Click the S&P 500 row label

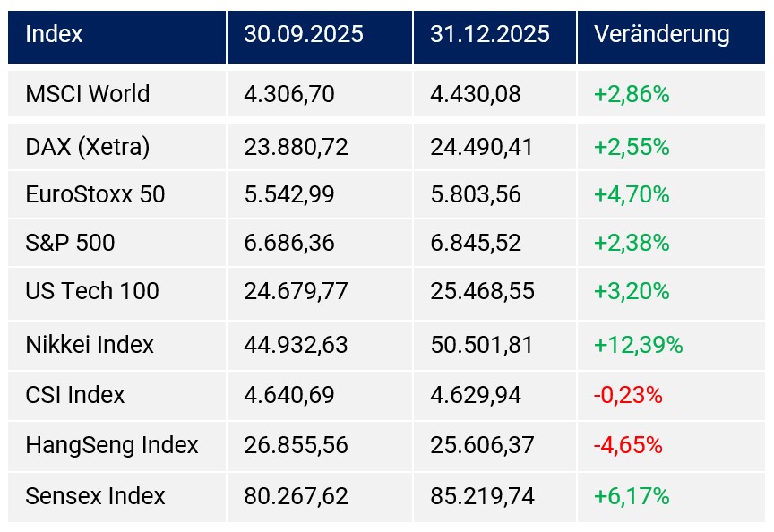(71, 243)
